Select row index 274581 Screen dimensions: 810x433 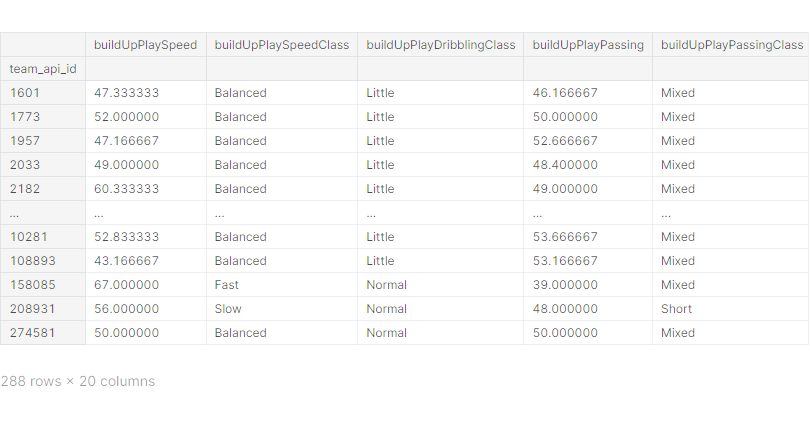click(x=33, y=333)
